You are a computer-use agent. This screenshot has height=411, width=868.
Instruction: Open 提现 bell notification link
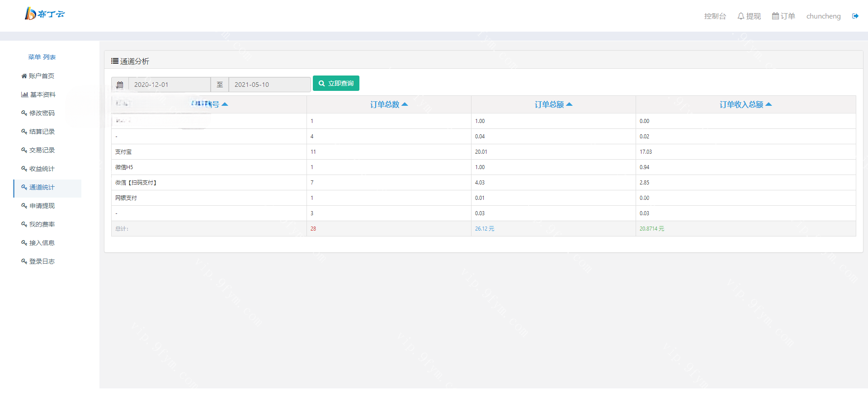pyautogui.click(x=749, y=16)
